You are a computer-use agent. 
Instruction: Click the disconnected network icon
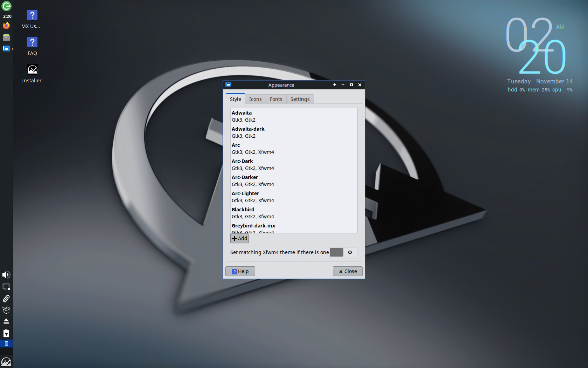coord(6,287)
